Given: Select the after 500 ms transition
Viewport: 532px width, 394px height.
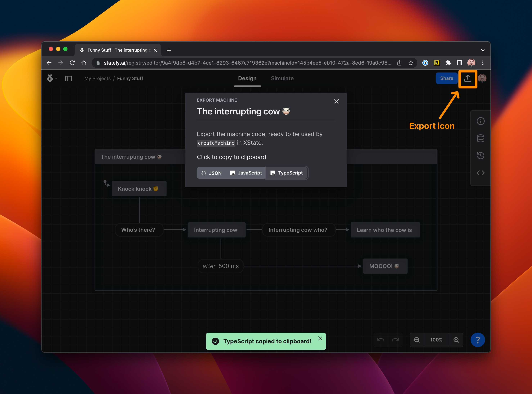Looking at the screenshot, I should (x=221, y=266).
